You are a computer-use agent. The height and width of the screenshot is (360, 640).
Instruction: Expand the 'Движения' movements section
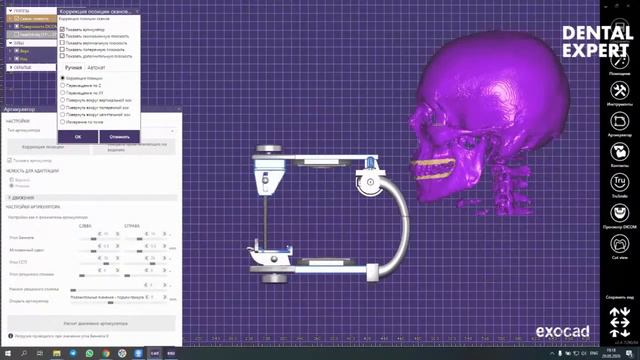92,198
